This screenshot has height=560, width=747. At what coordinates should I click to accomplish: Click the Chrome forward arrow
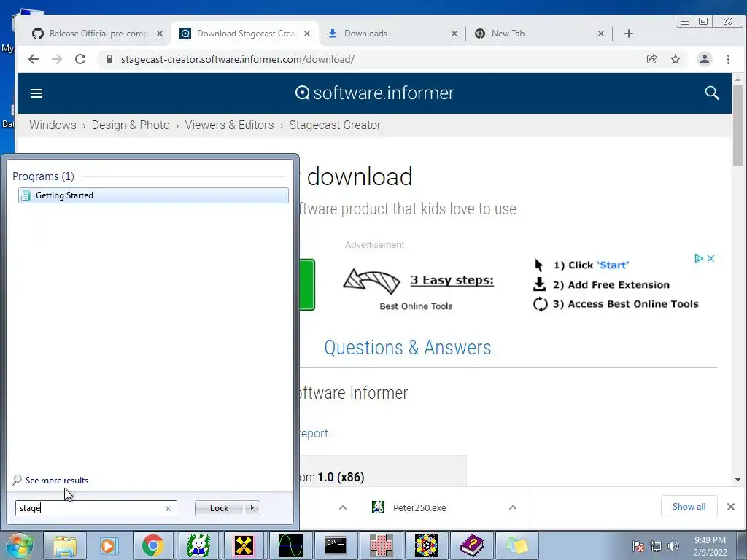[x=57, y=59]
